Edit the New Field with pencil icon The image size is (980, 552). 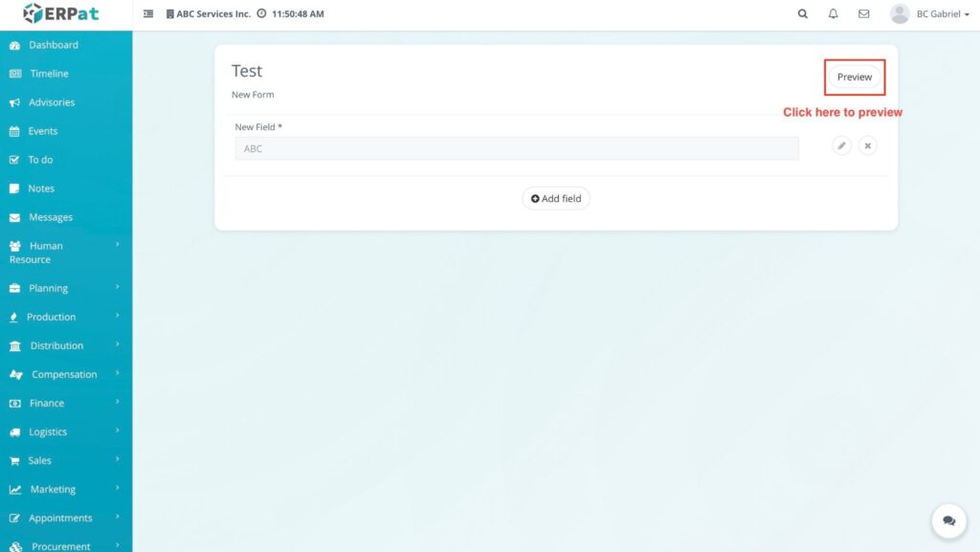842,145
